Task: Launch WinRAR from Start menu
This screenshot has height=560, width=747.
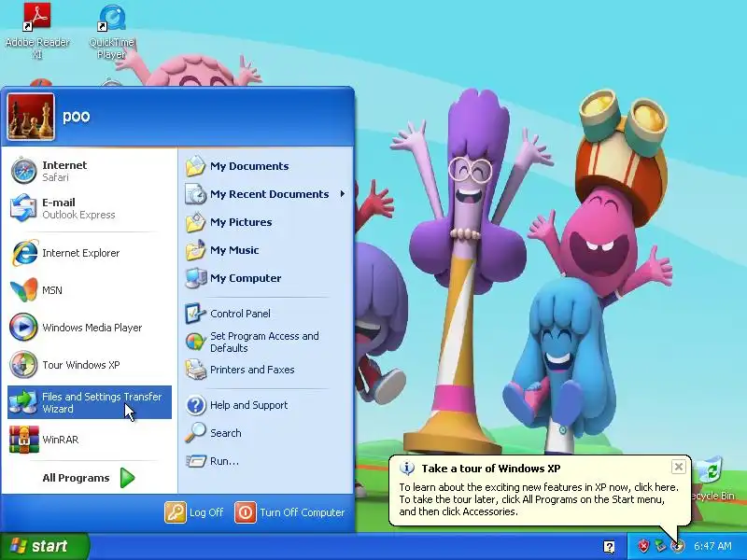Action: tap(90, 440)
